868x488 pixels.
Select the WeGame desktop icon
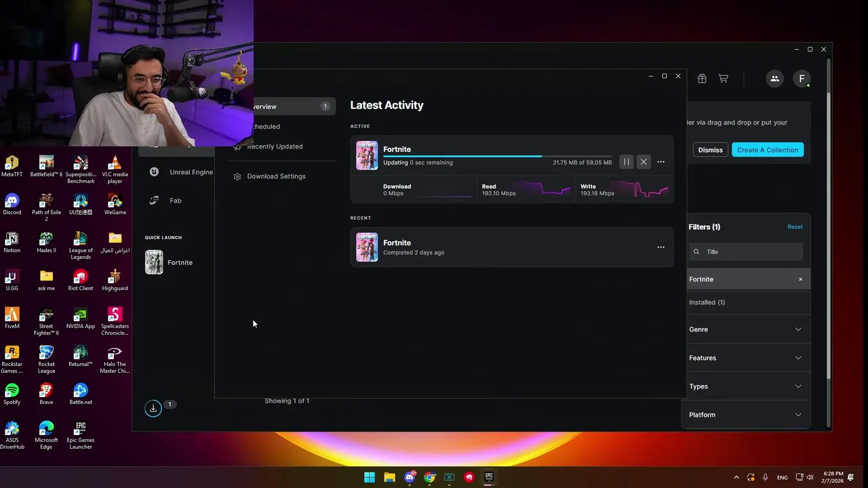click(115, 204)
